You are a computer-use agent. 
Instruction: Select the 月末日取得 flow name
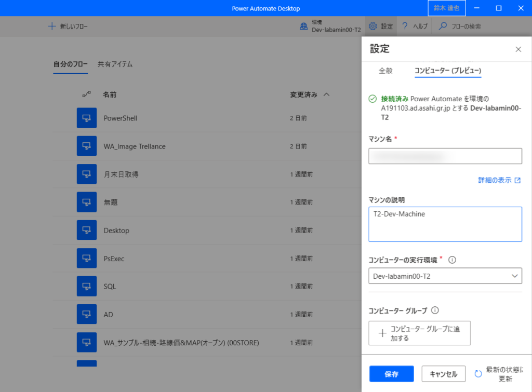121,174
